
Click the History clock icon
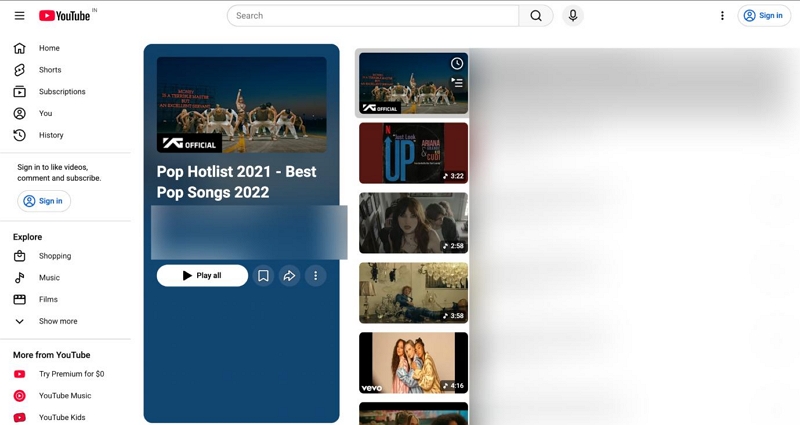coord(19,135)
